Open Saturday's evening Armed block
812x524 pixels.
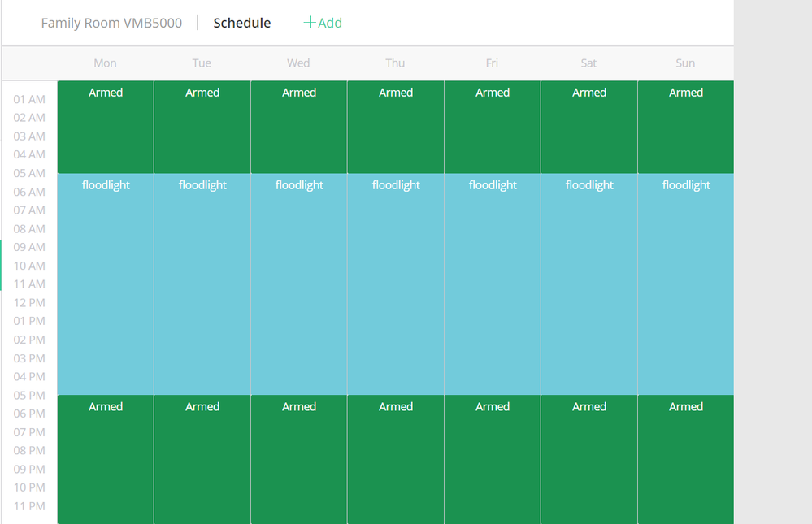[589, 459]
